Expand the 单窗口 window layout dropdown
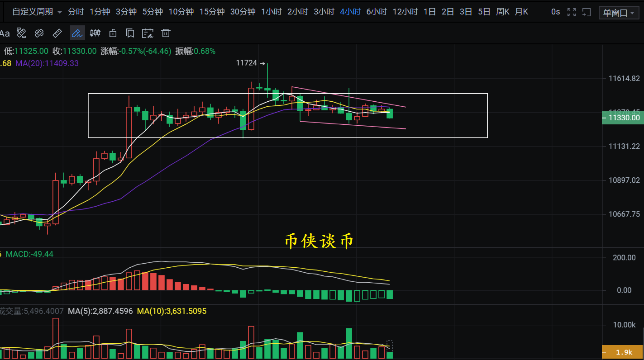 pyautogui.click(x=619, y=13)
